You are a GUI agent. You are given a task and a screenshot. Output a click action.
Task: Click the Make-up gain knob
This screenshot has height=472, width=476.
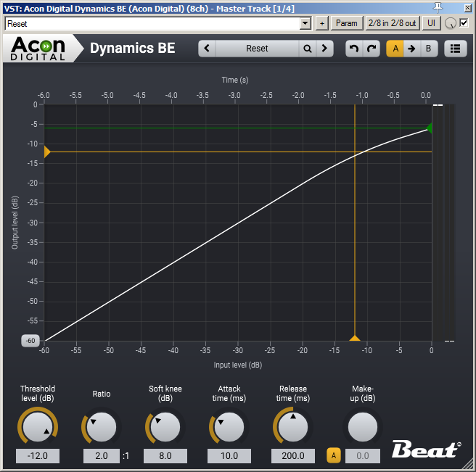click(363, 427)
